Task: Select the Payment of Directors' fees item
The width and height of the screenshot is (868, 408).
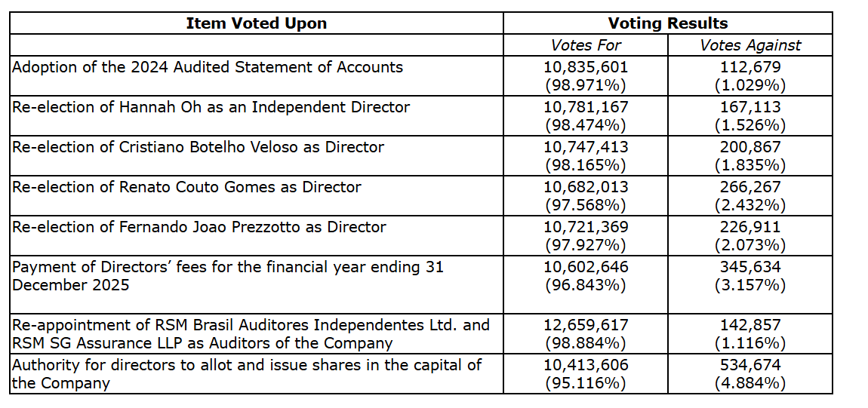Action: tap(227, 275)
